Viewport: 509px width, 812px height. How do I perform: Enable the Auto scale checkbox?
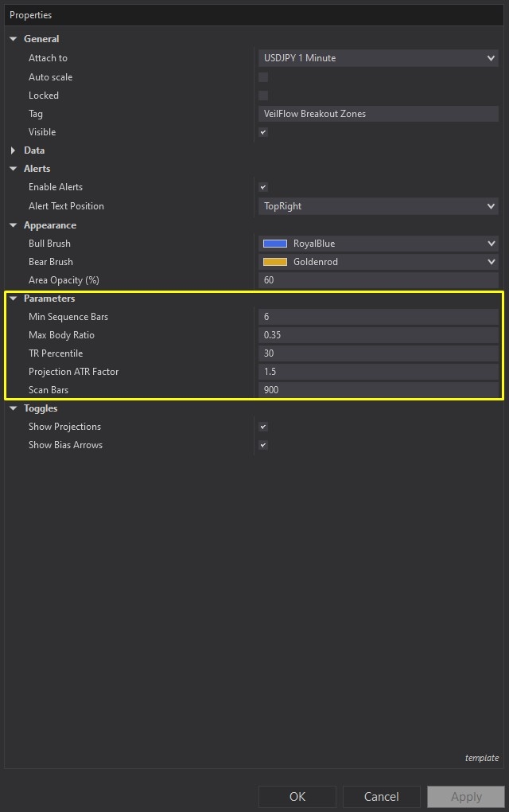click(x=262, y=77)
